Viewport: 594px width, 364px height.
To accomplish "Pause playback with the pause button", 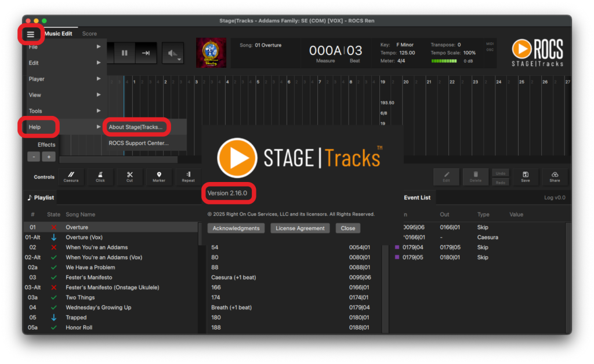I will point(124,53).
